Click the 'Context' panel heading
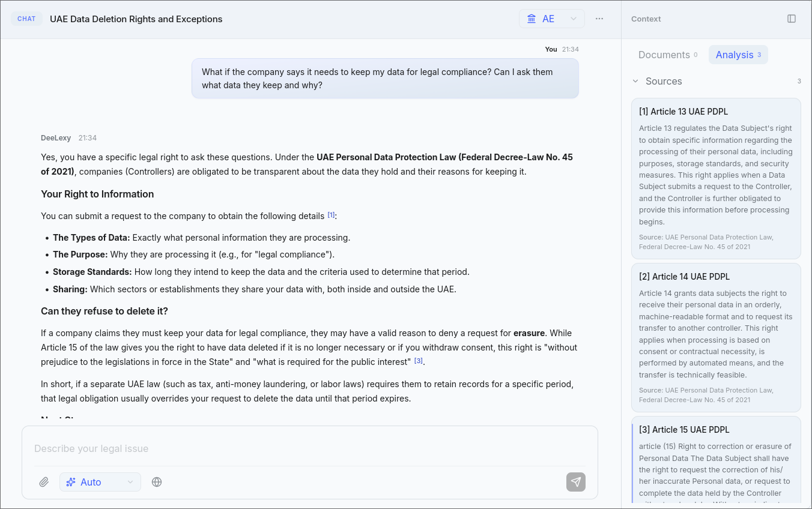The image size is (812, 509). coord(646,19)
